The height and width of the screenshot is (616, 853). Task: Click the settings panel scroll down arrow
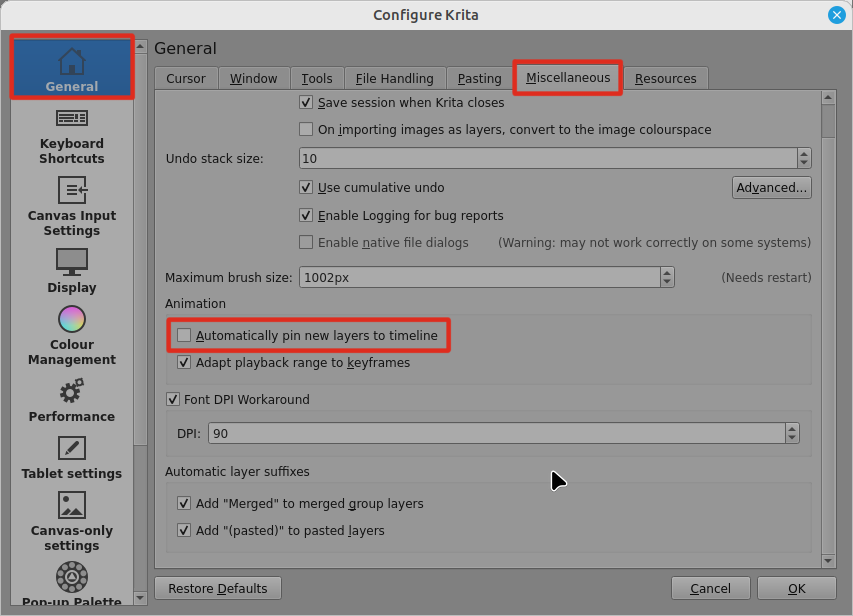click(x=828, y=560)
